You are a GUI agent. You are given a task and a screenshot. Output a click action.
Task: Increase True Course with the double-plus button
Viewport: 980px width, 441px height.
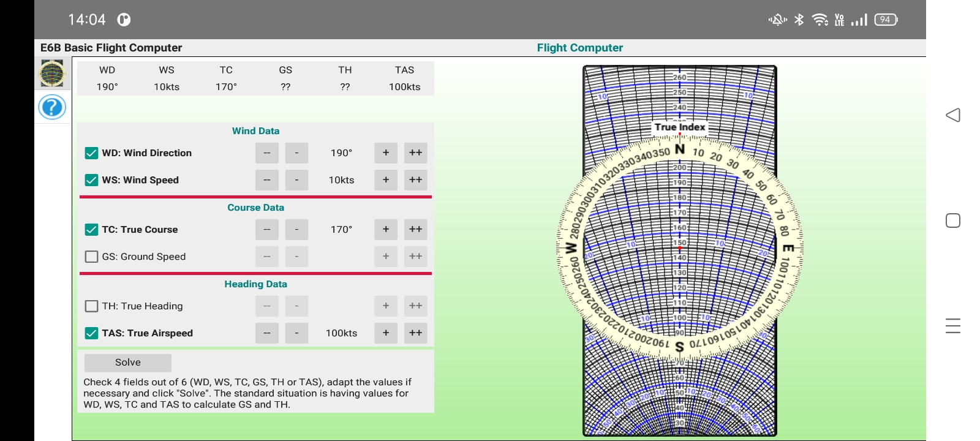[x=416, y=230]
